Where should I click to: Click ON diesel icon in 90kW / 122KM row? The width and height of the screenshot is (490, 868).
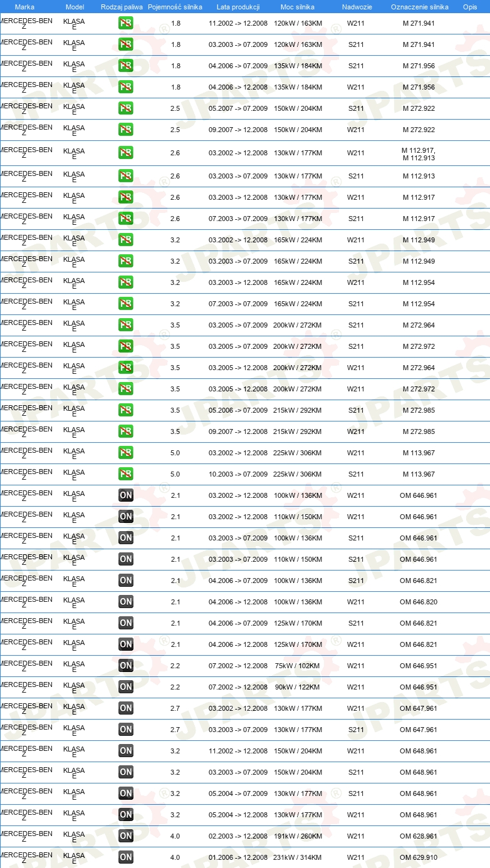pos(126,687)
